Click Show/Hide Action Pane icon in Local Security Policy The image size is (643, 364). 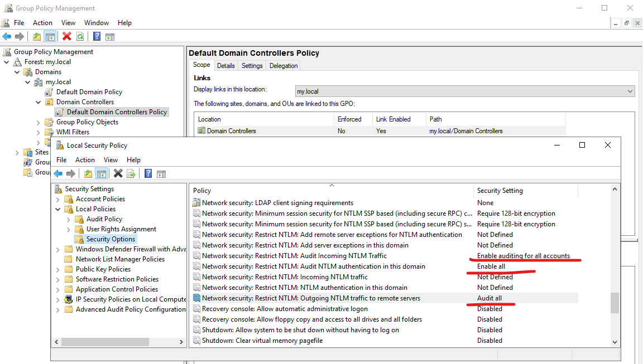(161, 173)
